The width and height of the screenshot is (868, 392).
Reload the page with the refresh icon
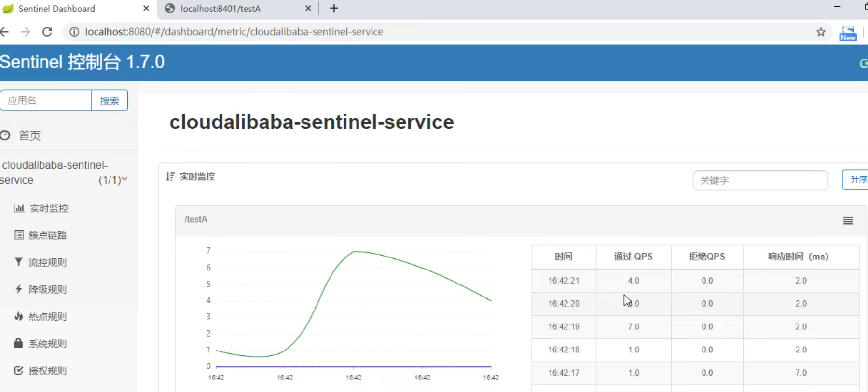pos(47,32)
